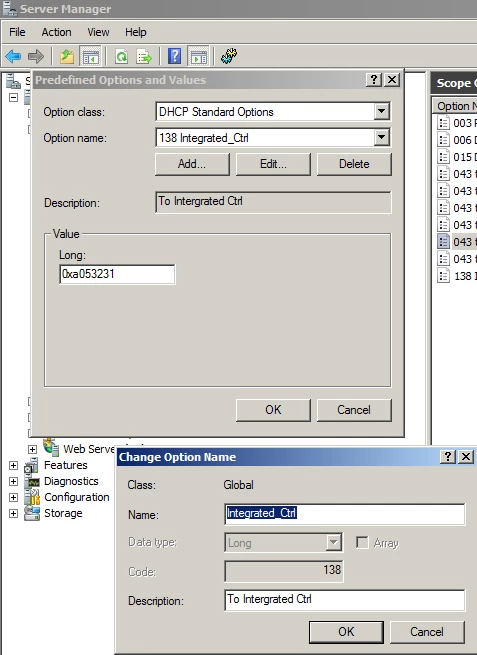Open the disabled Data type dropdown
The image size is (477, 655).
coord(333,543)
